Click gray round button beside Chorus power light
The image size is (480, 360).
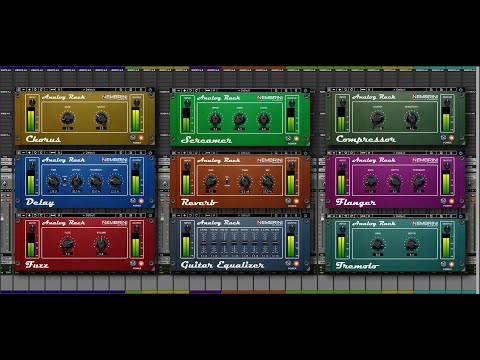(x=133, y=138)
